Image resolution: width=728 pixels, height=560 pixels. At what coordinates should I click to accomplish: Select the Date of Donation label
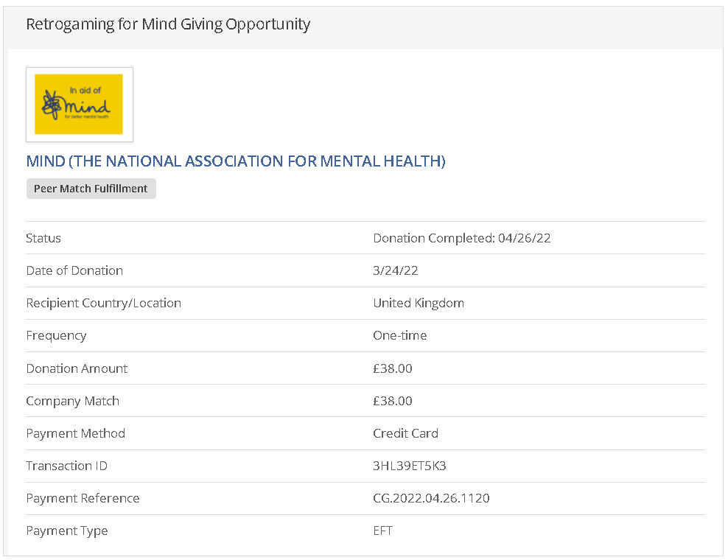click(x=74, y=270)
